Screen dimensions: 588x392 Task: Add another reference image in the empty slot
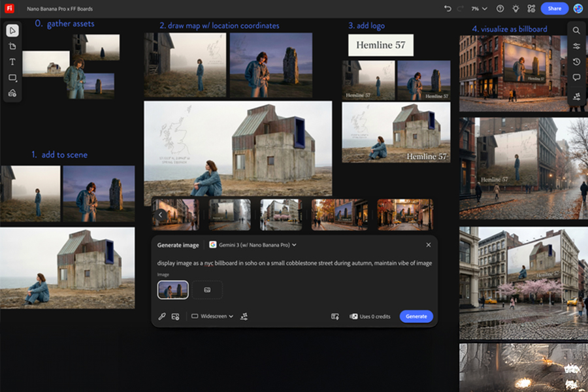207,290
